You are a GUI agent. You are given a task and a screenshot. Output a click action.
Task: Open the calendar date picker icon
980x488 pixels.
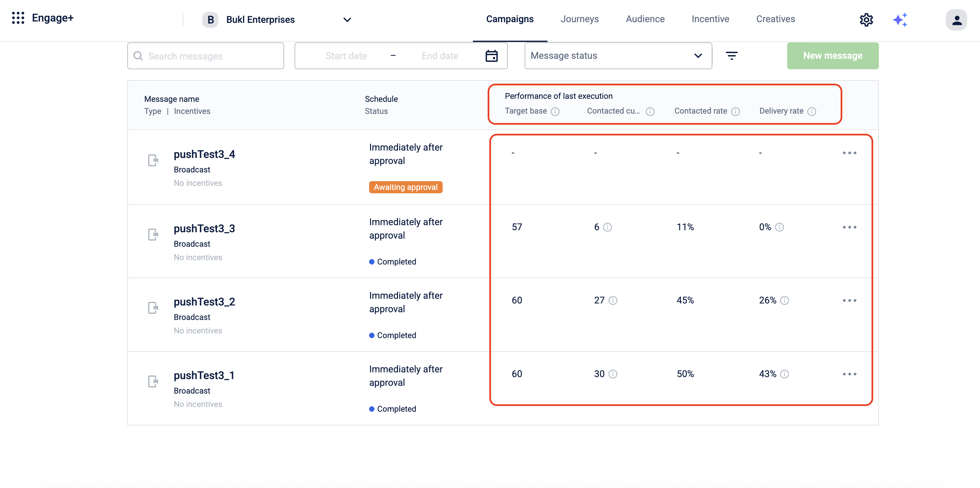point(491,56)
